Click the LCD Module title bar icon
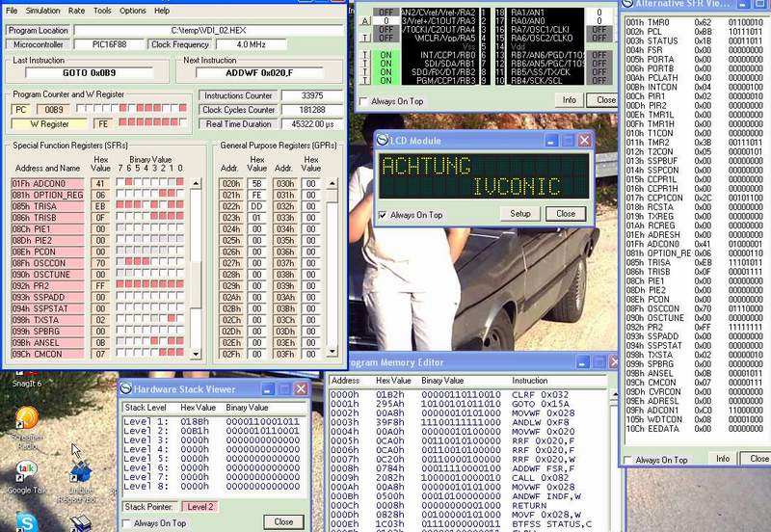 381,141
